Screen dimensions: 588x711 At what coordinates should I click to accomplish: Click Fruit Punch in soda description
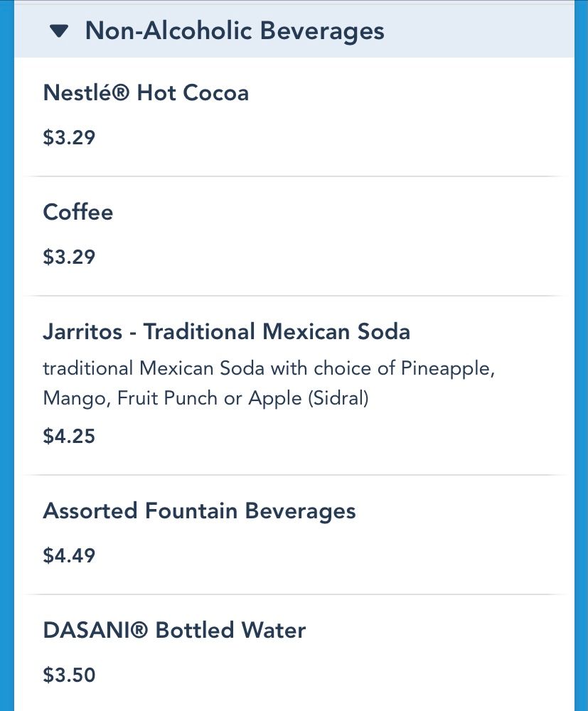pos(167,398)
